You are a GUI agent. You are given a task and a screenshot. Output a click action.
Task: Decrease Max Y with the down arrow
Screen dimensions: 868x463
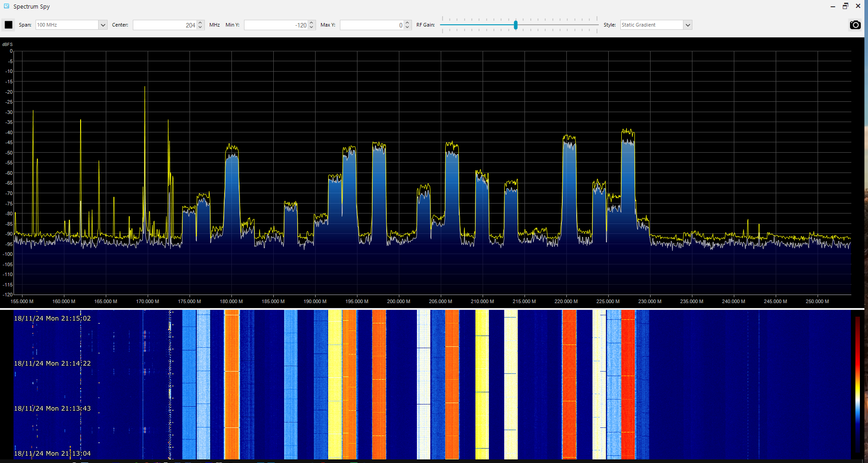pyautogui.click(x=407, y=27)
